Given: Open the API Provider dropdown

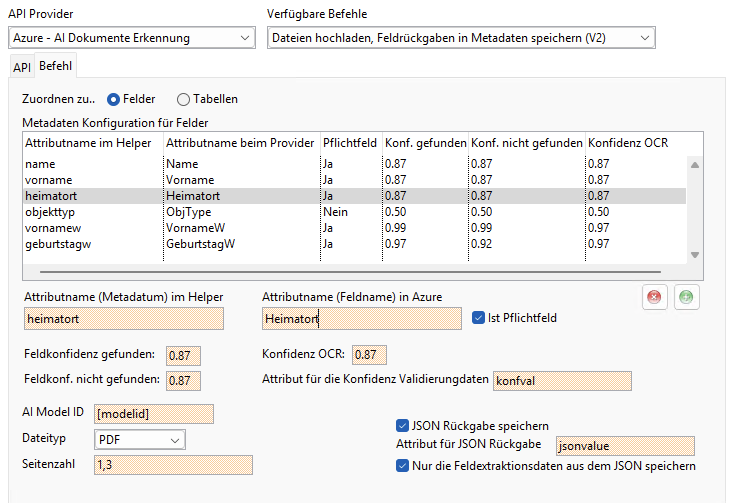Looking at the screenshot, I should click(130, 38).
